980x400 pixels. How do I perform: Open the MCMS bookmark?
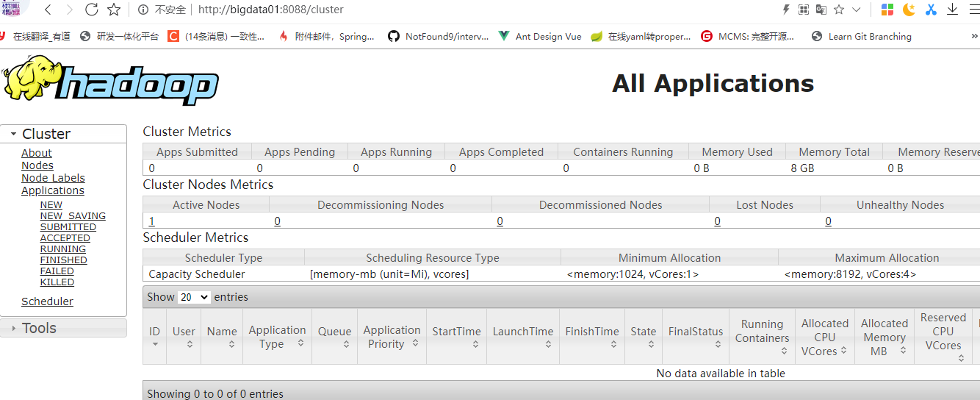pos(748,36)
